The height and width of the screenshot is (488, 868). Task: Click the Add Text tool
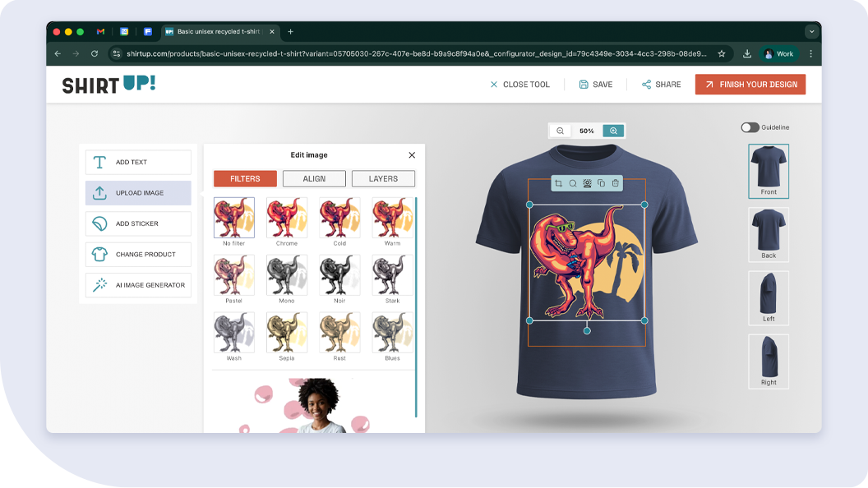pyautogui.click(x=138, y=162)
